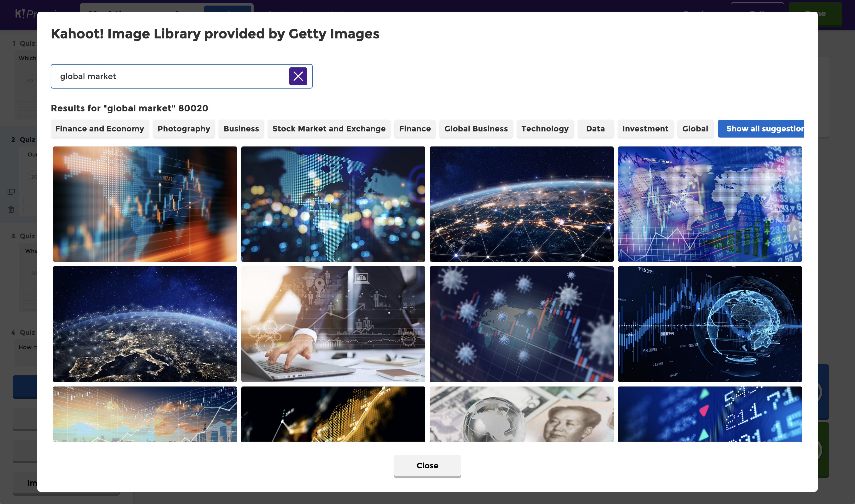This screenshot has width=855, height=504.
Task: Select the purple world map stock numbers image
Action: [x=710, y=204]
